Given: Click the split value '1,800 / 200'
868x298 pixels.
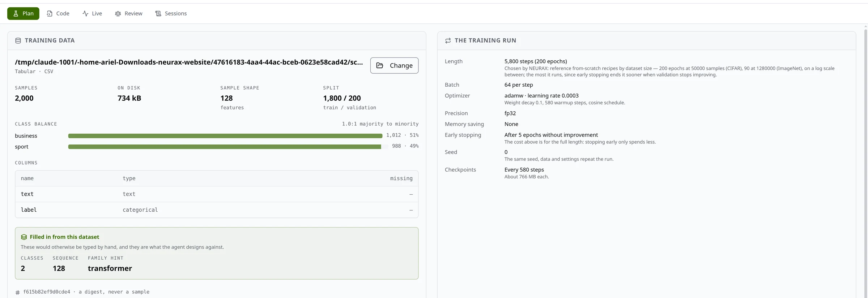Looking at the screenshot, I should 342,98.
